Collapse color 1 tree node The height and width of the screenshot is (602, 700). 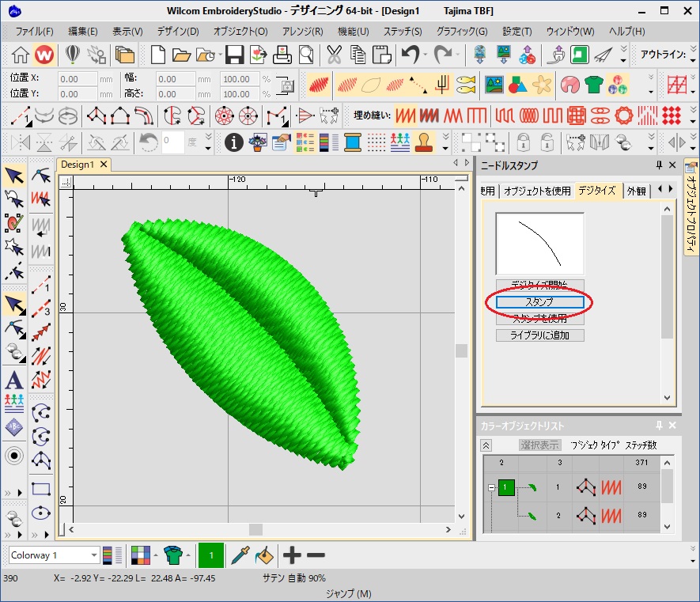tap(491, 488)
